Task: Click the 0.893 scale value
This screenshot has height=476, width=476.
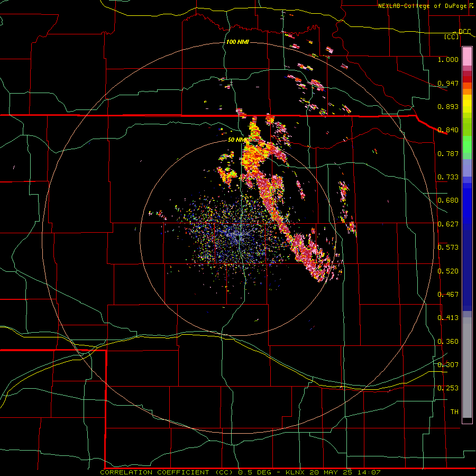Action: pyautogui.click(x=448, y=106)
